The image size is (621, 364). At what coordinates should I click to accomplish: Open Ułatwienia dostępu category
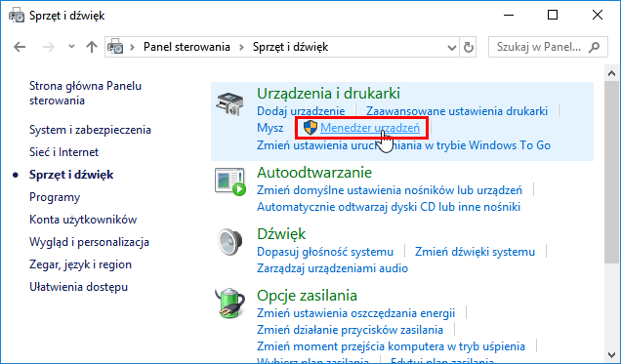click(78, 287)
